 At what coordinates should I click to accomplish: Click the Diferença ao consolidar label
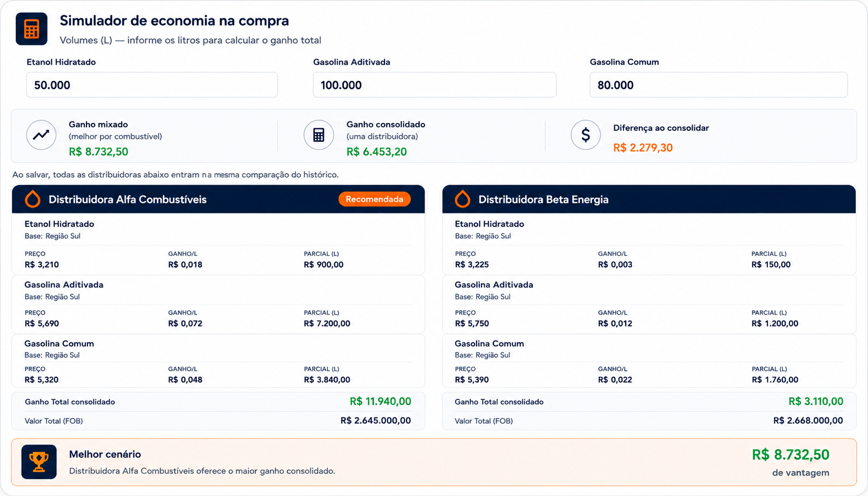(661, 128)
